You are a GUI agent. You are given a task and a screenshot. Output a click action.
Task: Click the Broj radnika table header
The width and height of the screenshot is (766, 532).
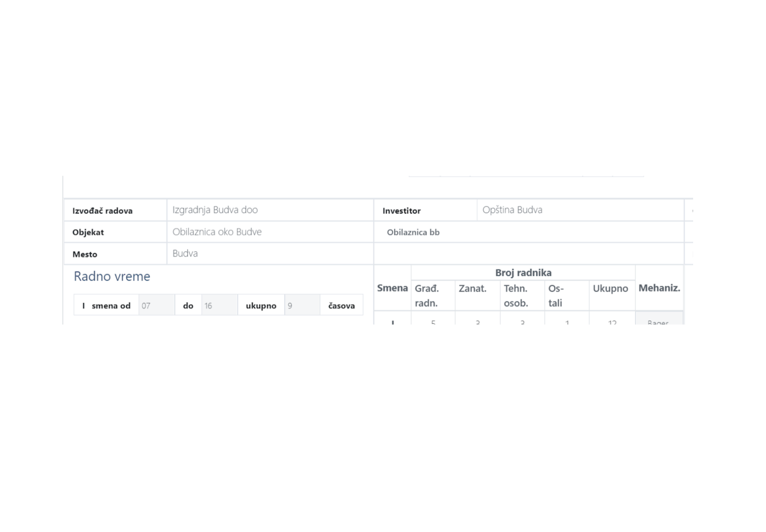coord(523,272)
